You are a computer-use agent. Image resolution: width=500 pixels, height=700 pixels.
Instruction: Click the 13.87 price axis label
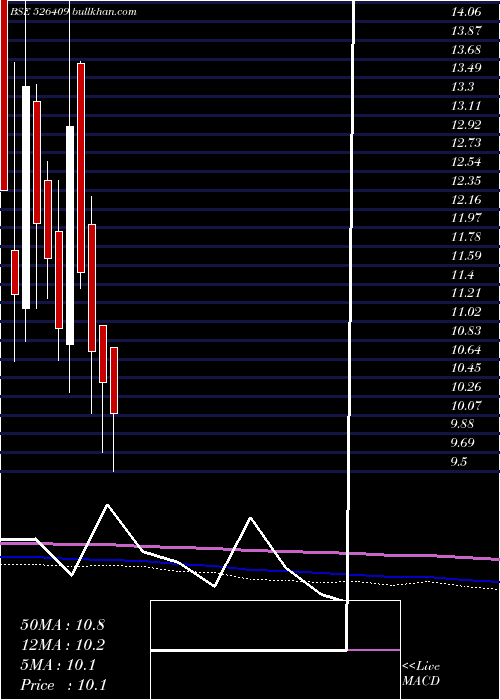point(466,31)
